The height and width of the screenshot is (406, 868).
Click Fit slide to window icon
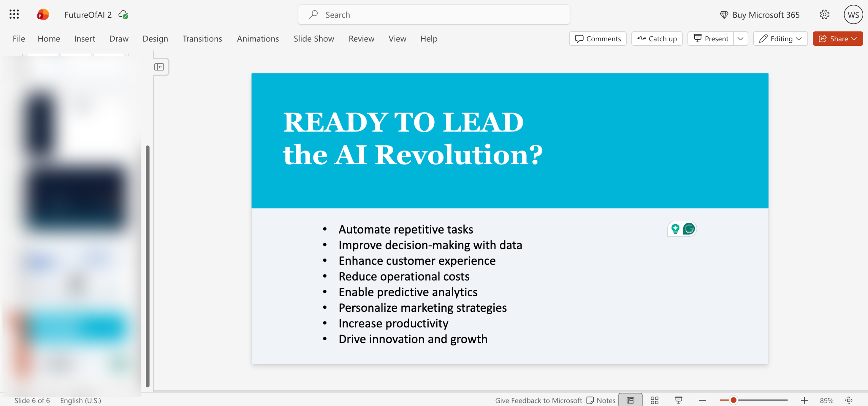click(849, 400)
